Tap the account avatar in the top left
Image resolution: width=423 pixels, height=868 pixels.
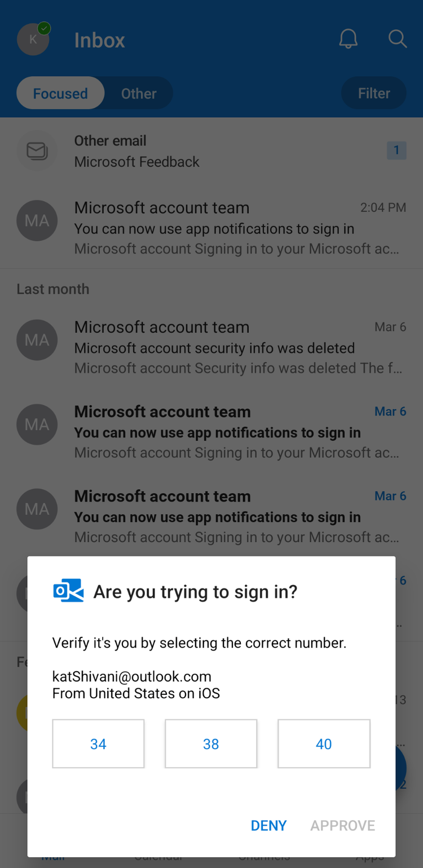tap(33, 39)
